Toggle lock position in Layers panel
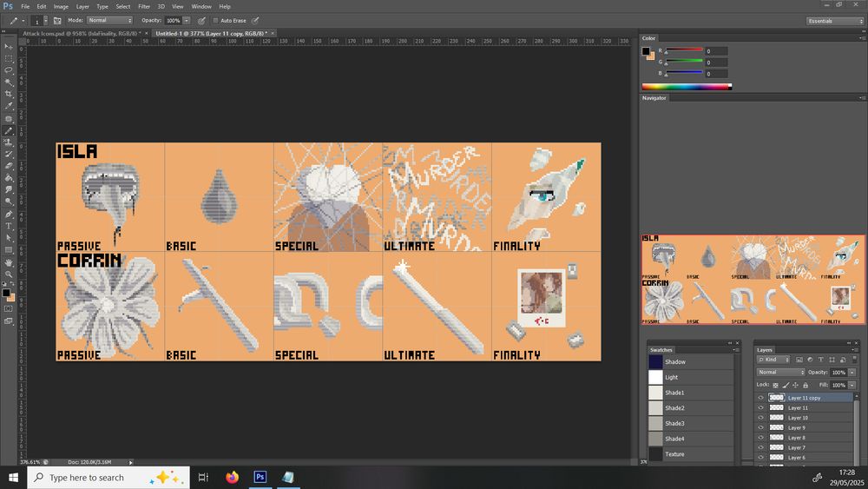Screen dimensions: 868x489 795,385
